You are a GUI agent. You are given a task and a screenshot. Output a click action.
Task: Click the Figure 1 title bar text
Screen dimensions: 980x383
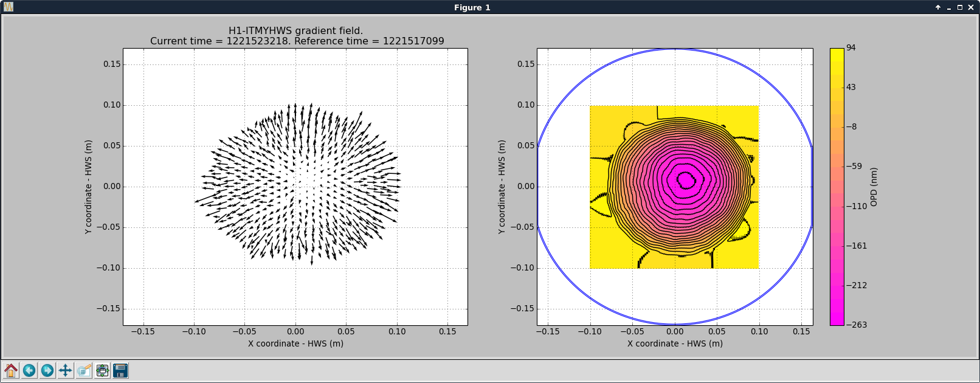tap(472, 7)
